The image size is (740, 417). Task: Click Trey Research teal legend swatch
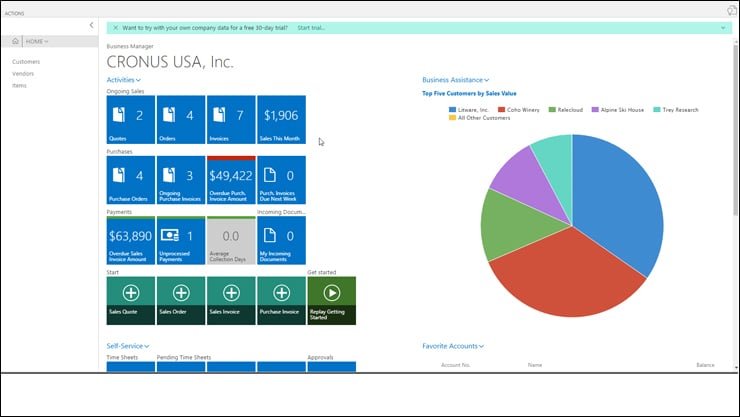656,109
